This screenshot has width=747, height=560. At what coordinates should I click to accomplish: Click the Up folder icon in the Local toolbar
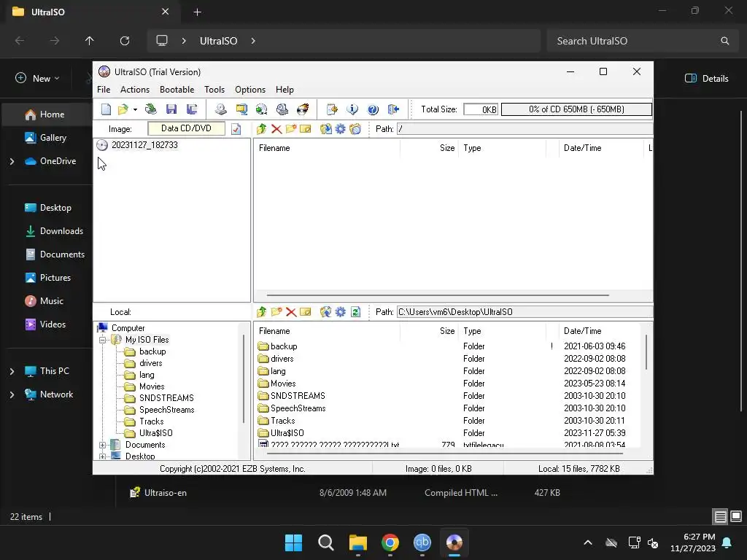point(262,312)
